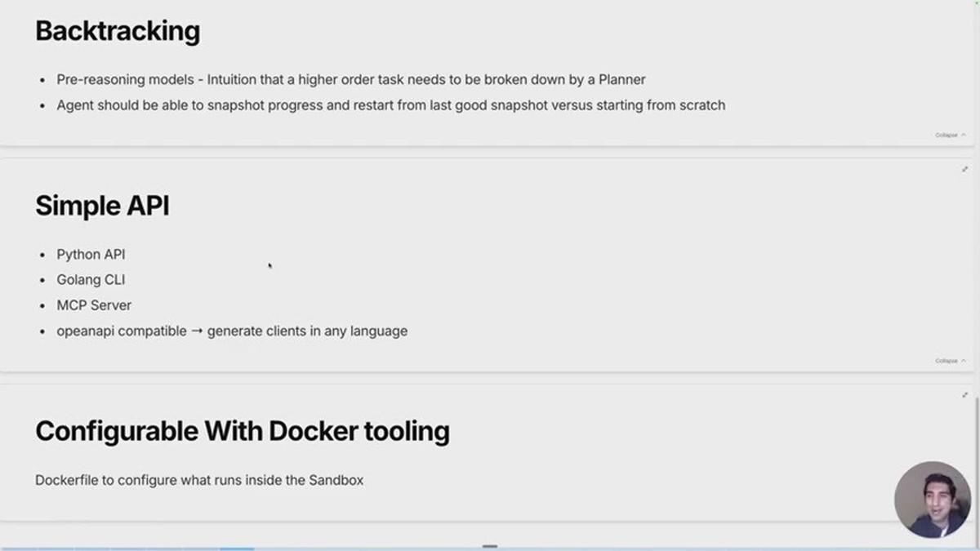This screenshot has width=980, height=551.
Task: Click the generate clients in any language text
Action: pos(307,331)
